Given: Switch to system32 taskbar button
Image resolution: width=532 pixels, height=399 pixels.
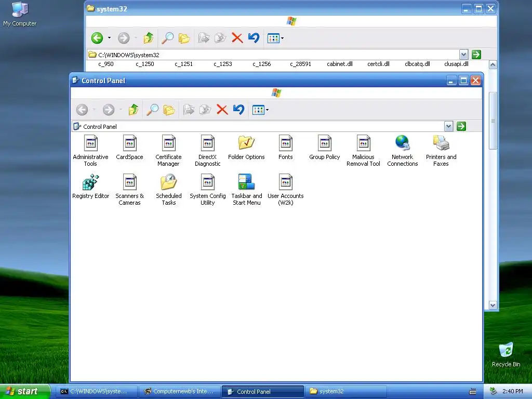Looking at the screenshot, I should coord(345,391).
